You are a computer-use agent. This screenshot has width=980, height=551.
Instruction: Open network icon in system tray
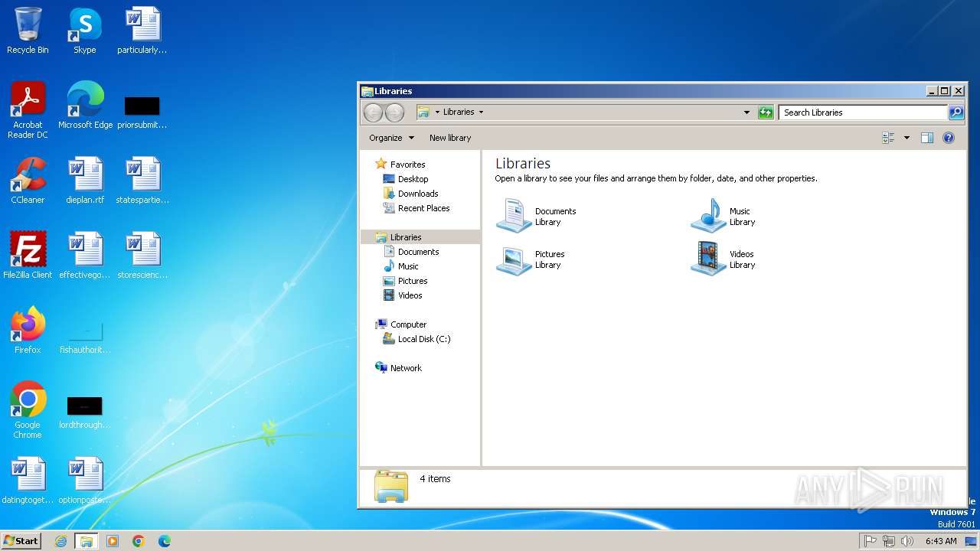click(889, 541)
